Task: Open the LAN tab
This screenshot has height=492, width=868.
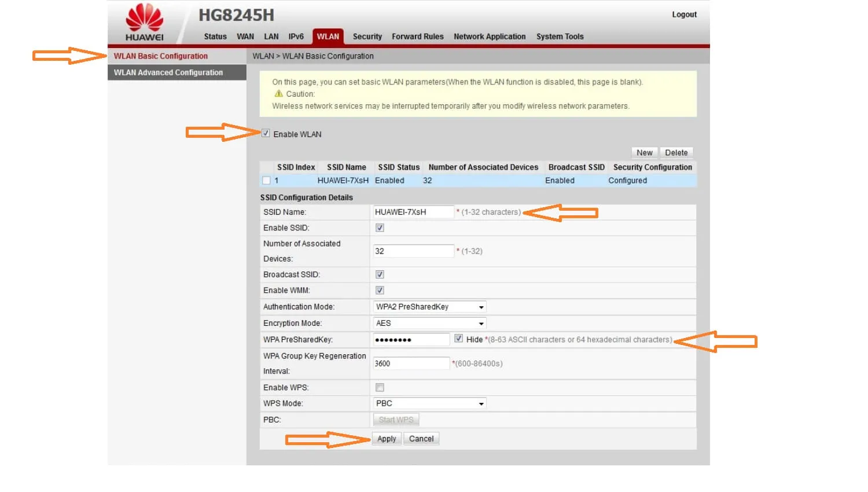Action: click(271, 36)
